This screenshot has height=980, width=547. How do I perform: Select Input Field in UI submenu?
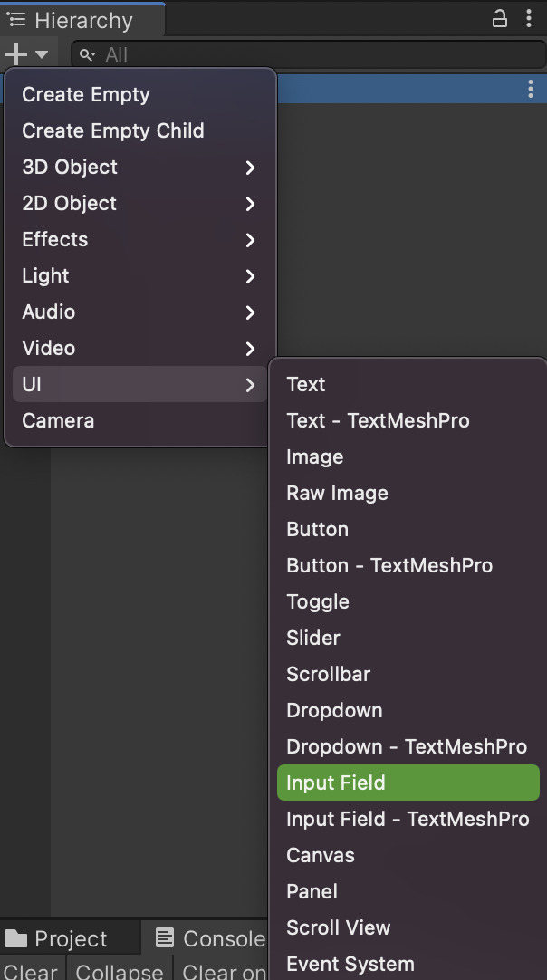coord(408,783)
